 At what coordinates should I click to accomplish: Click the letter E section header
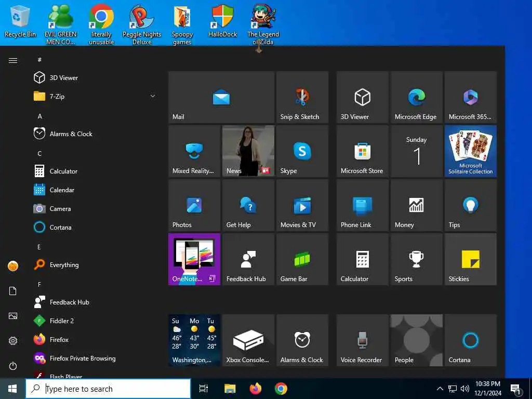[x=39, y=247]
